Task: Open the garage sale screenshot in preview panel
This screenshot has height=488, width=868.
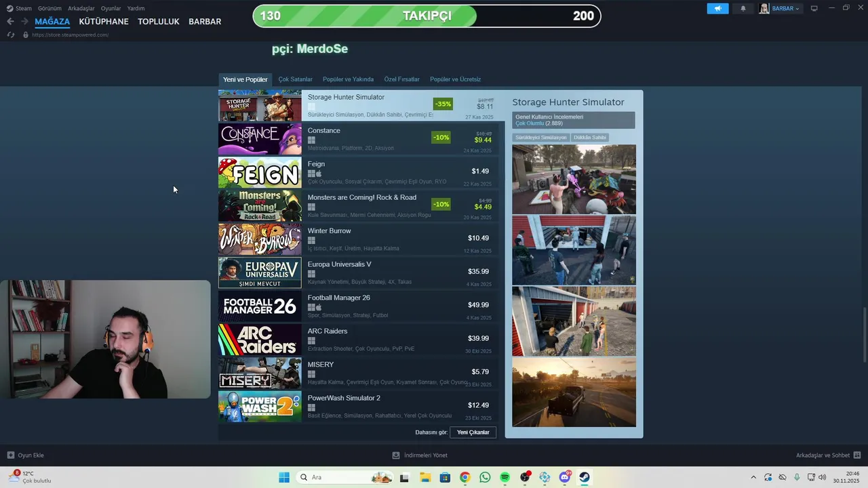Action: point(574,179)
